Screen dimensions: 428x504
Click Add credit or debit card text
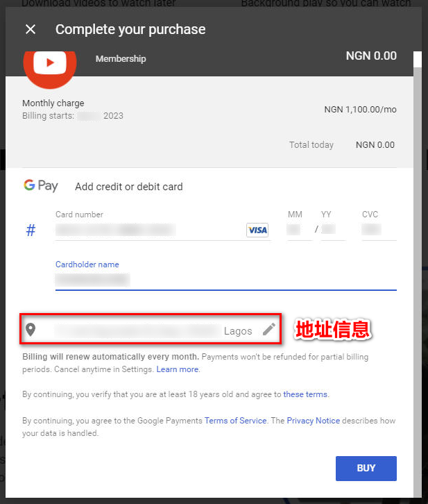tap(129, 187)
